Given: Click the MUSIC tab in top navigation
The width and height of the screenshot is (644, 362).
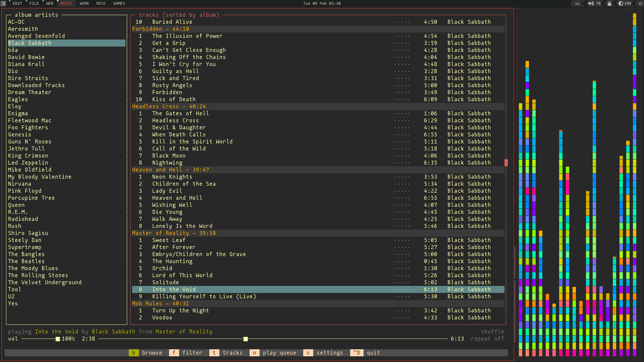Looking at the screenshot, I should [x=66, y=4].
